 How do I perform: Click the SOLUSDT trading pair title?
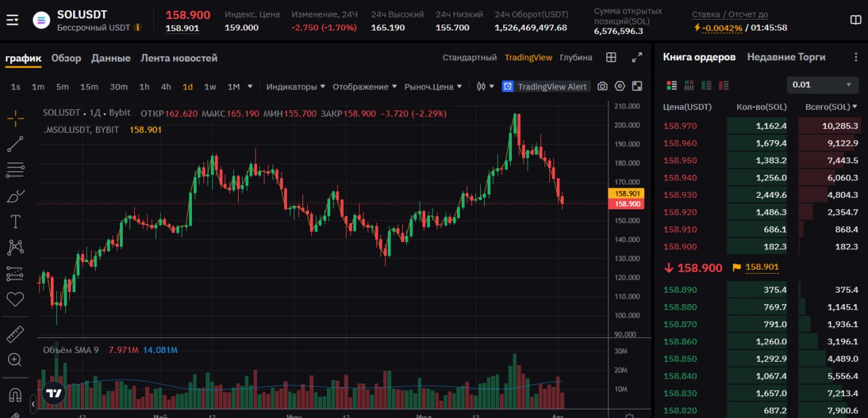coord(82,14)
